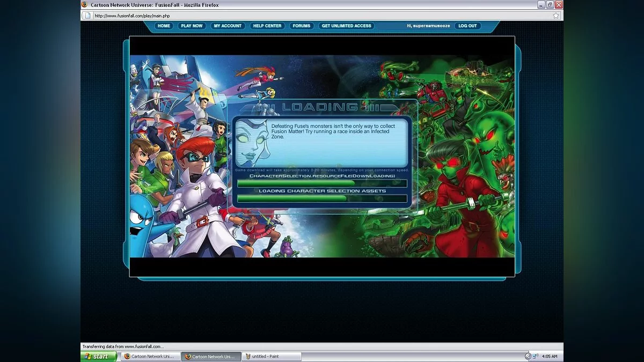Minimize the Firefox window
Image resolution: width=644 pixels, height=362 pixels.
pyautogui.click(x=541, y=4)
